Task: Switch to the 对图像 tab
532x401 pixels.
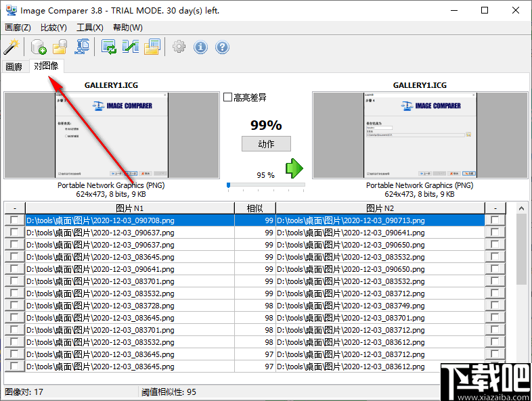Action: (46, 66)
